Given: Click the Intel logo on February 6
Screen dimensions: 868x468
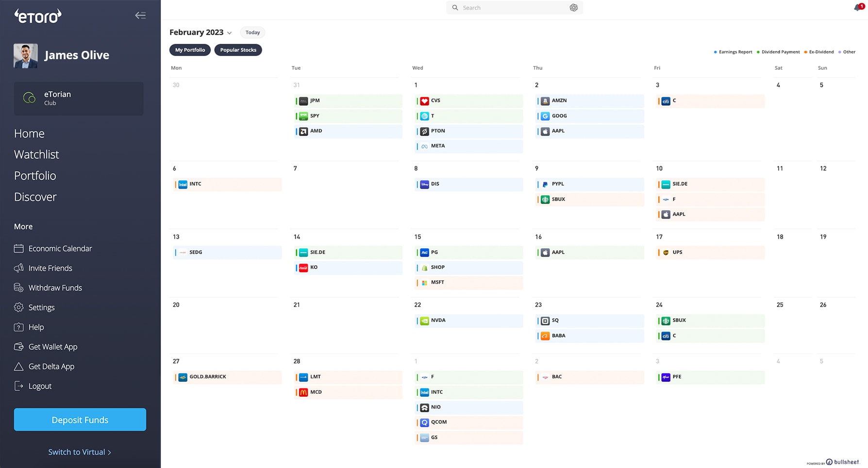Looking at the screenshot, I should coord(183,184).
